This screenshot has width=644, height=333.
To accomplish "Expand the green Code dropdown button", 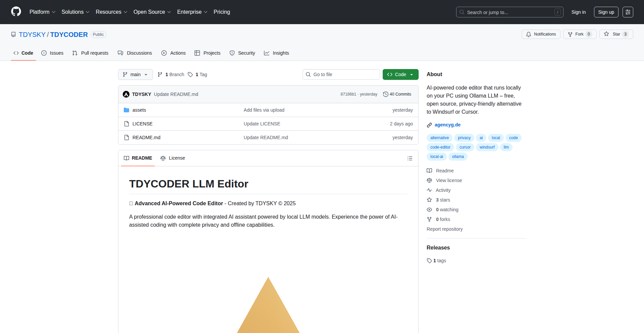I will [x=400, y=74].
